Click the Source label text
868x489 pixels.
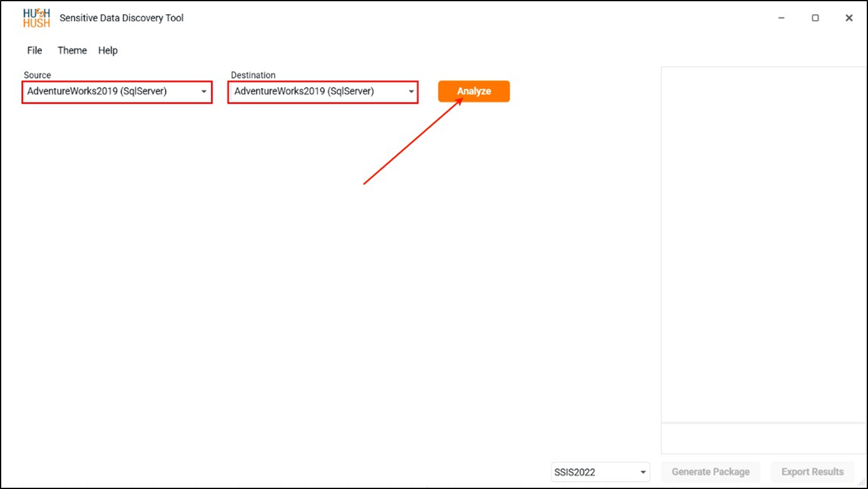(37, 75)
